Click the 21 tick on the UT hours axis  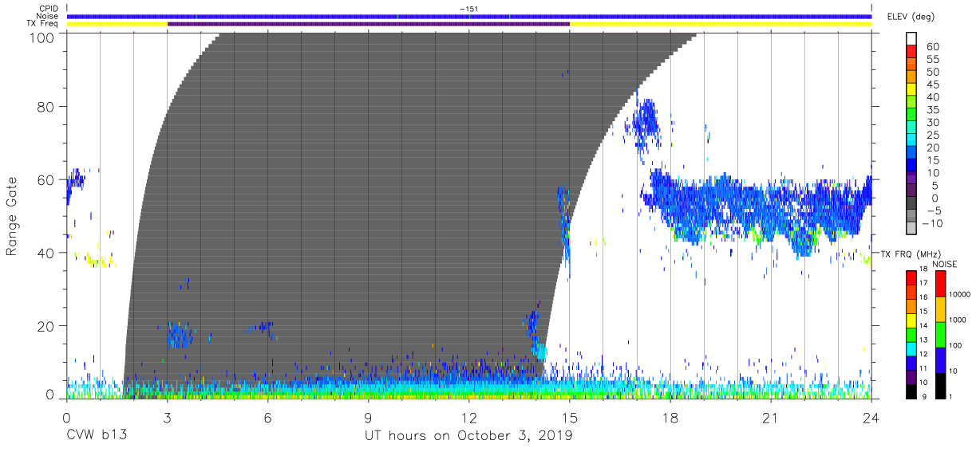pos(771,418)
